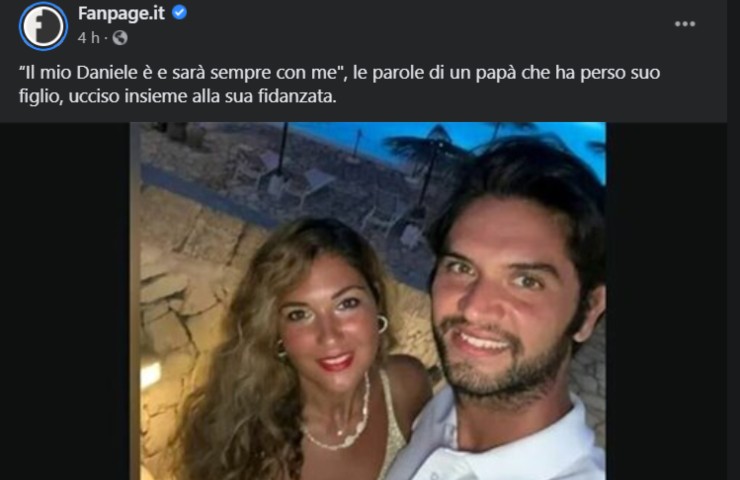This screenshot has height=480, width=740.
Task: Open the Fanpage.it page name link
Action: 121,13
